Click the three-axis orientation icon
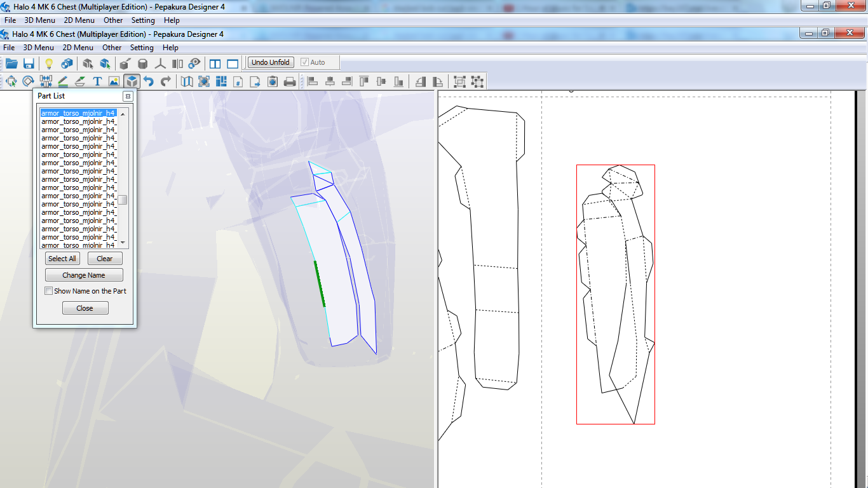868x488 pixels. 161,64
